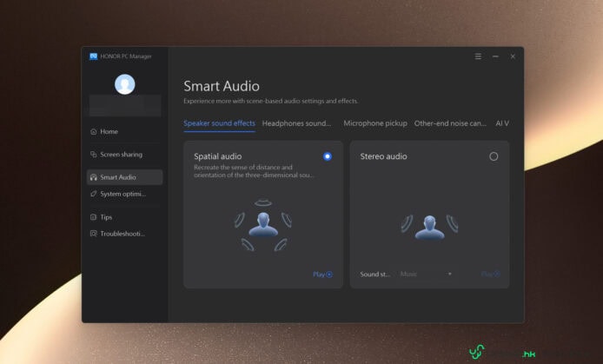Click the Tips icon in sidebar
This screenshot has height=364, width=603.
point(94,217)
